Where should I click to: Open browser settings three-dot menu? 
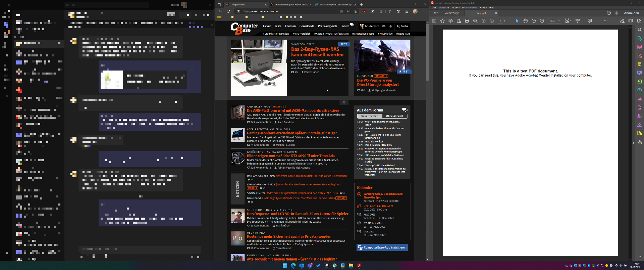424,11
